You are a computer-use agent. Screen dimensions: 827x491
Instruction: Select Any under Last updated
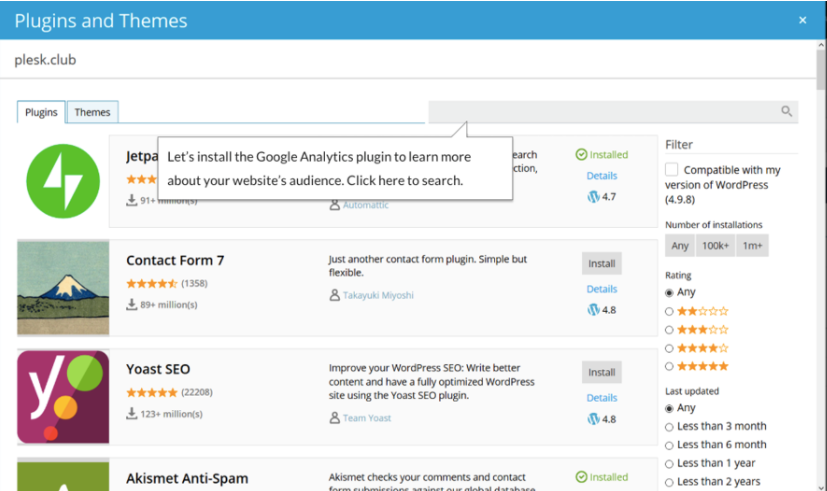[x=669, y=408]
